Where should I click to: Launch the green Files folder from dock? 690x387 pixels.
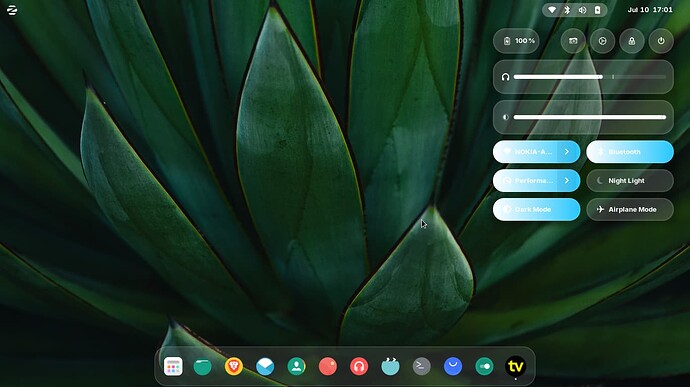tap(202, 366)
